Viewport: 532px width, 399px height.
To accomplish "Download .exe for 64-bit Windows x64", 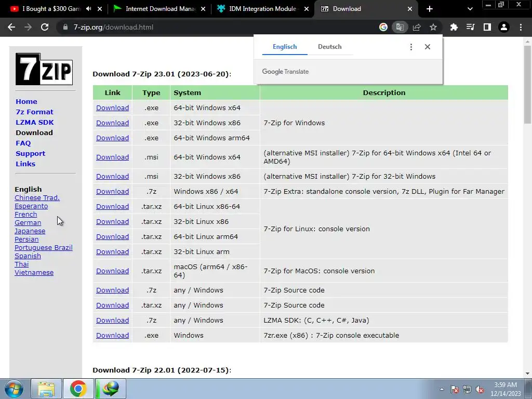I will (x=112, y=108).
